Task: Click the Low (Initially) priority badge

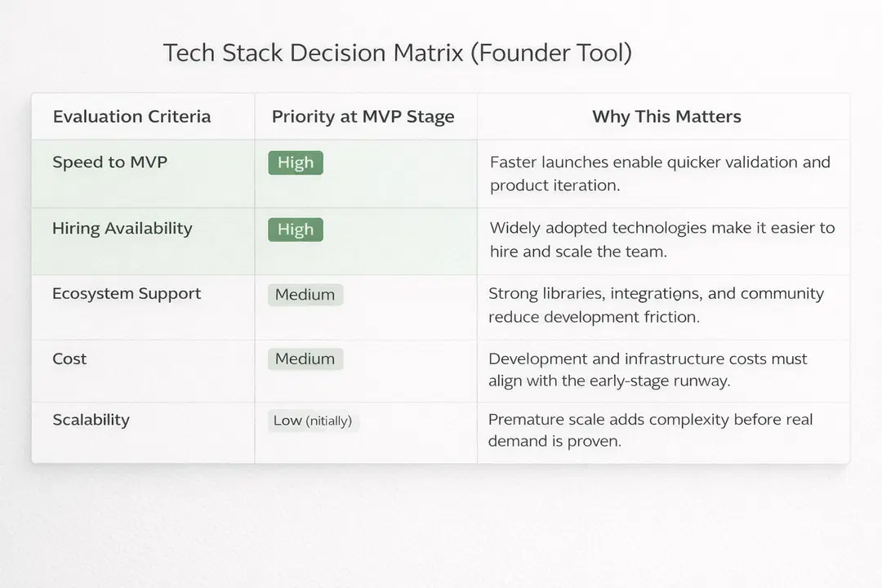Action: pos(313,421)
